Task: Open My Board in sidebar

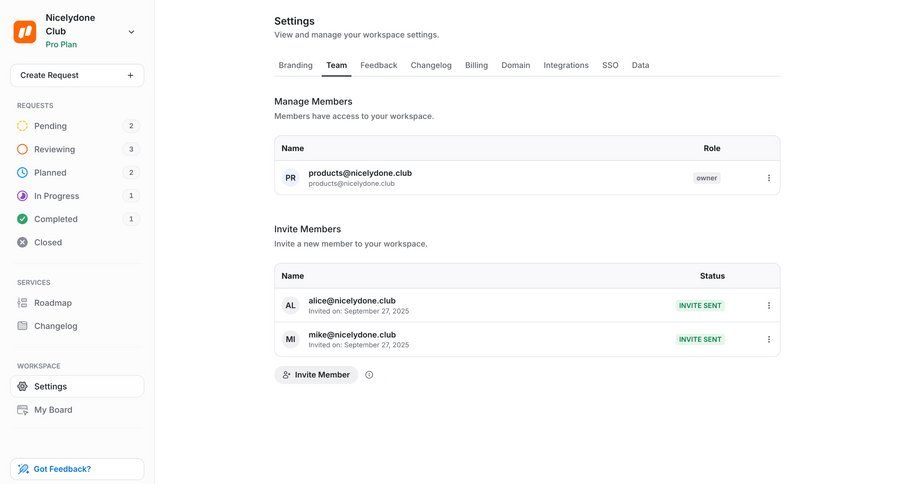Action: coord(53,410)
